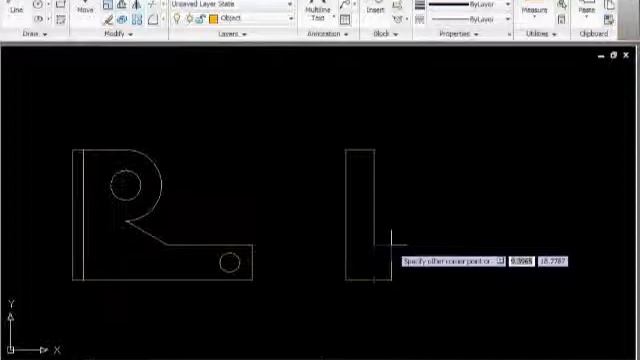Toggle layer lock icon
Screen dimensions: 640x360
point(200,18)
